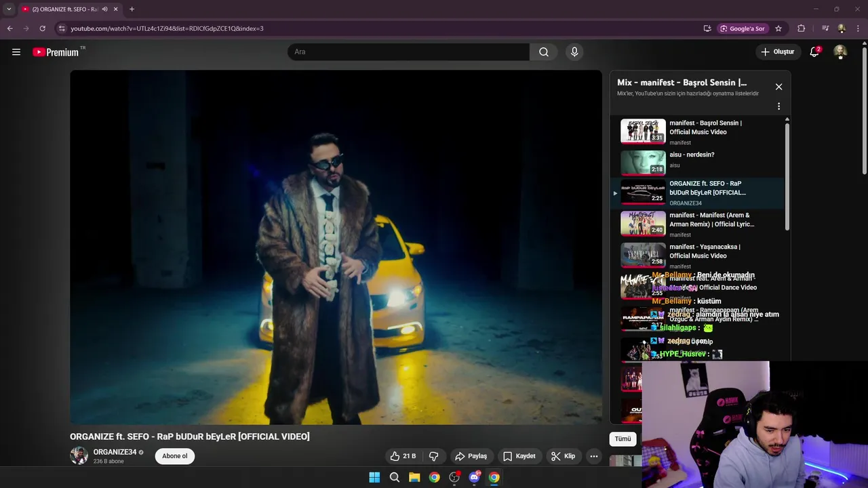Save the video with Kaydet
Image resolution: width=868 pixels, height=488 pixels.
tap(519, 456)
